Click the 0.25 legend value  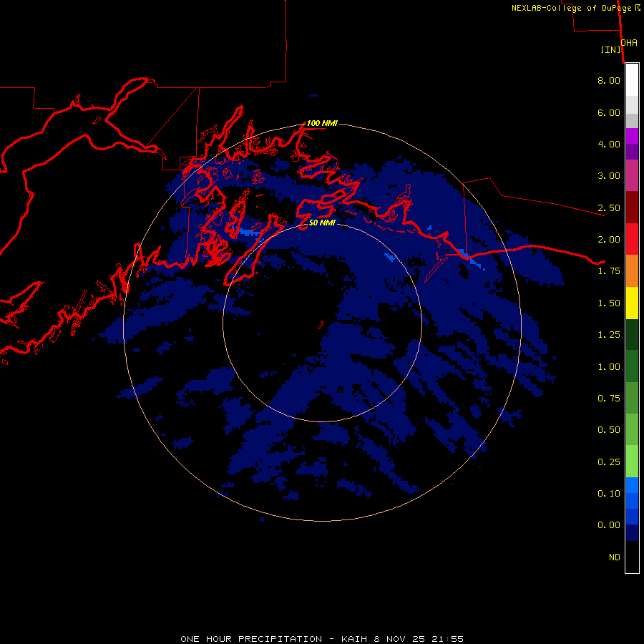click(x=609, y=462)
